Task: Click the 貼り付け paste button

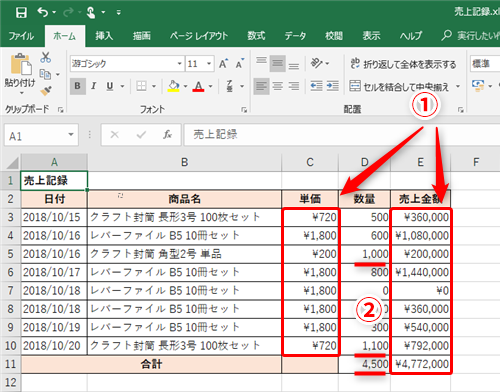Action: 20,72
